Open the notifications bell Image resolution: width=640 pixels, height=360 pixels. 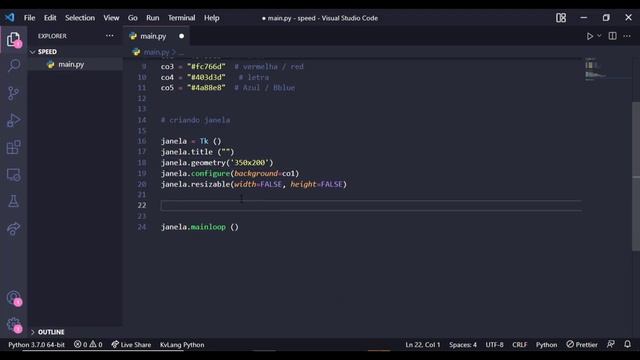pos(627,344)
